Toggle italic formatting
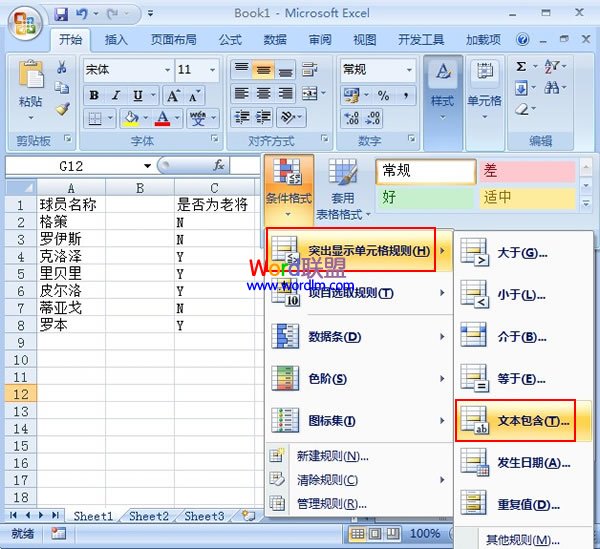Screen dimensions: 600x549 [x=116, y=95]
